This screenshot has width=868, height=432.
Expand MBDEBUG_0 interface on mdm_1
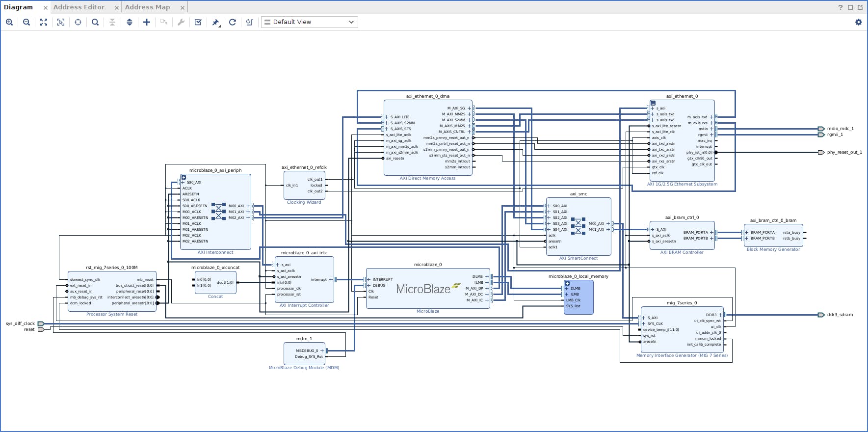(x=322, y=351)
